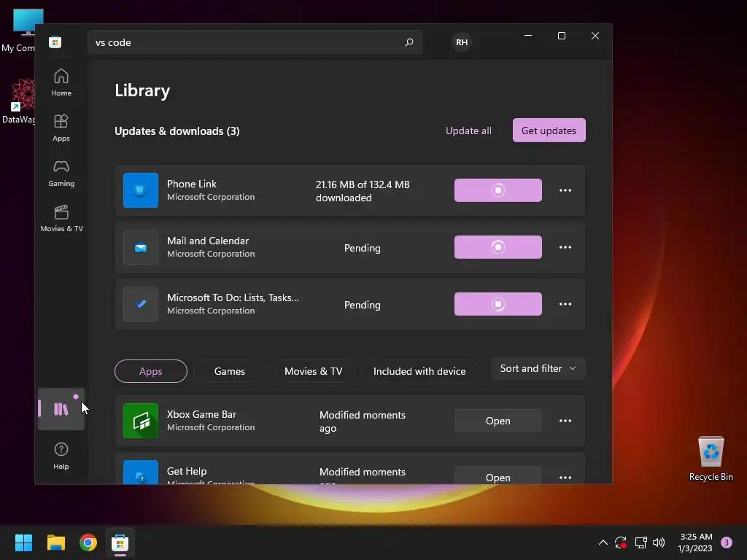Image resolution: width=747 pixels, height=560 pixels.
Task: Click the sync status tray icon
Action: click(x=621, y=542)
